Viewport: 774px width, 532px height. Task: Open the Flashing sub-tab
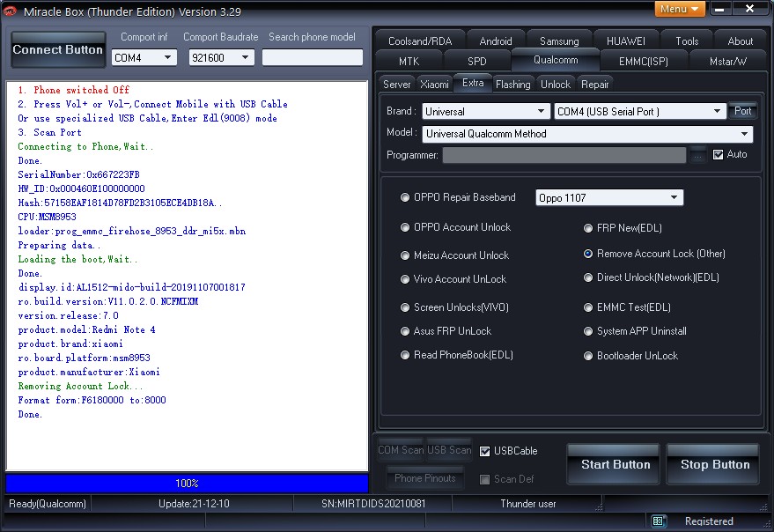coord(512,84)
